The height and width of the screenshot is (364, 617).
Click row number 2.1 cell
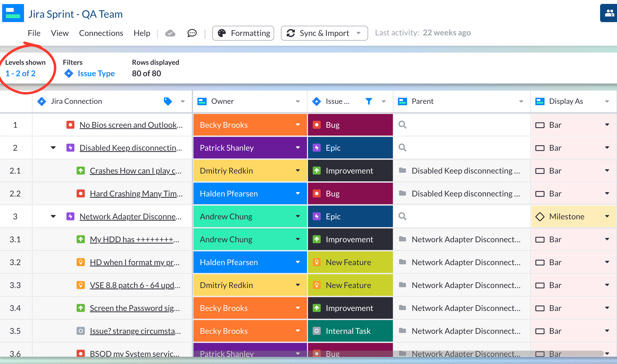tap(16, 171)
